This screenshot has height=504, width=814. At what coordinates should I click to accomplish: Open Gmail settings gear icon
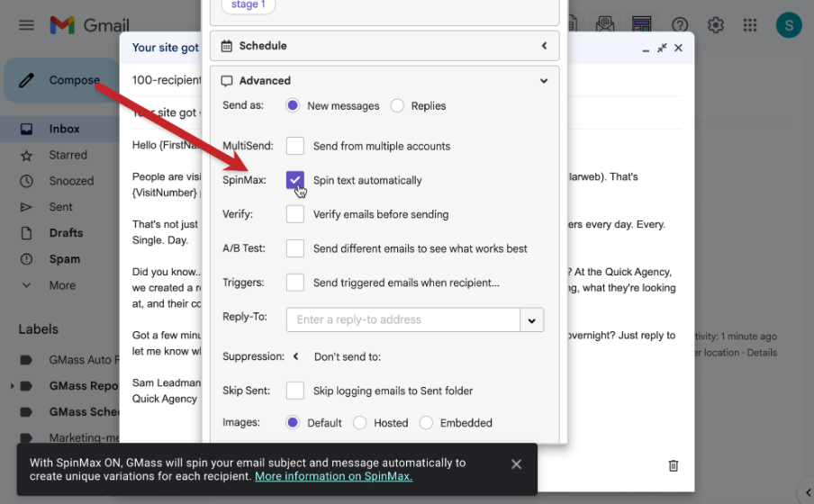pyautogui.click(x=715, y=25)
